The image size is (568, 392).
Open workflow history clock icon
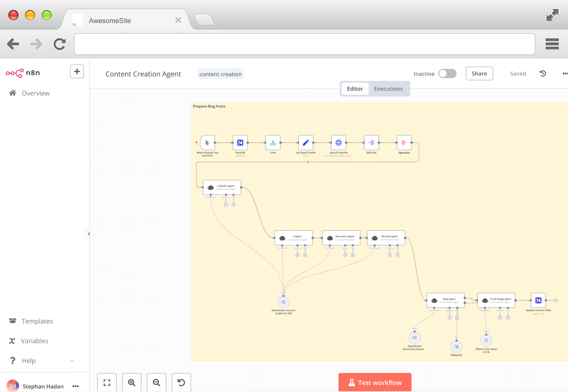pos(543,73)
